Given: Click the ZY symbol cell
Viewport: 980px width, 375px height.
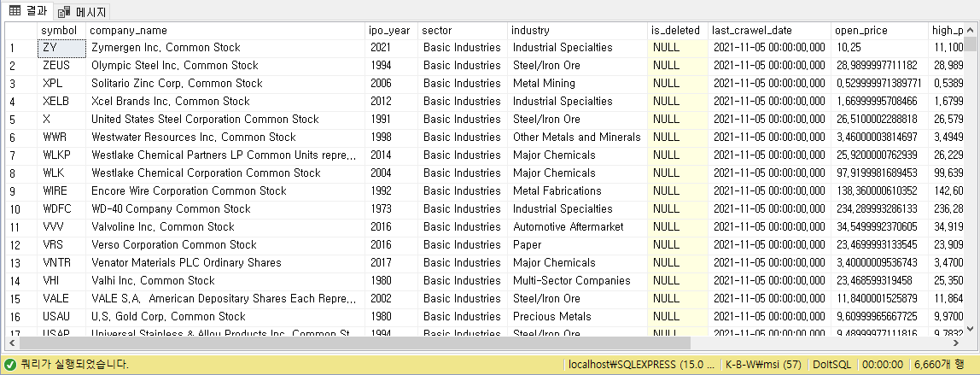Looking at the screenshot, I should click(x=61, y=48).
